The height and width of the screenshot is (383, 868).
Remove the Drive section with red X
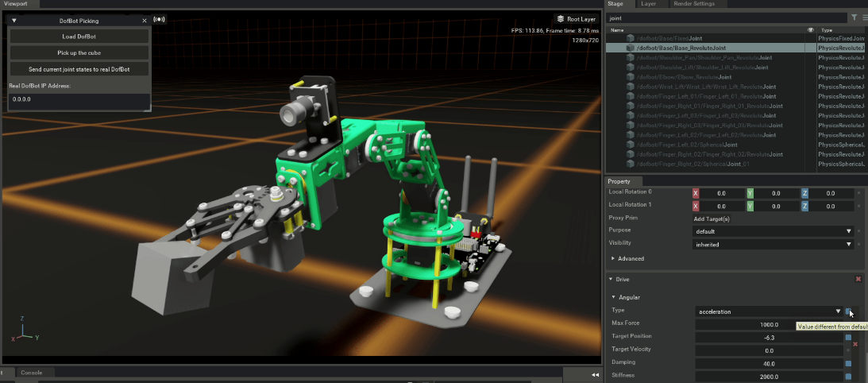click(x=858, y=279)
